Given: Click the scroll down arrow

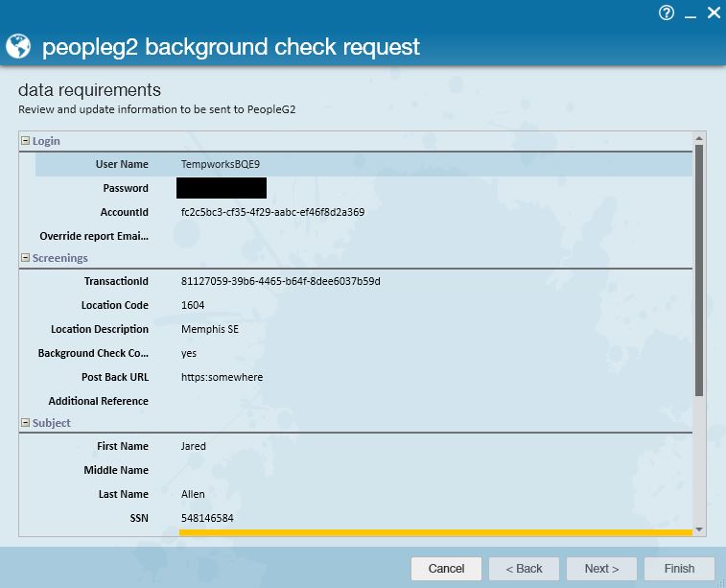Looking at the screenshot, I should [699, 529].
